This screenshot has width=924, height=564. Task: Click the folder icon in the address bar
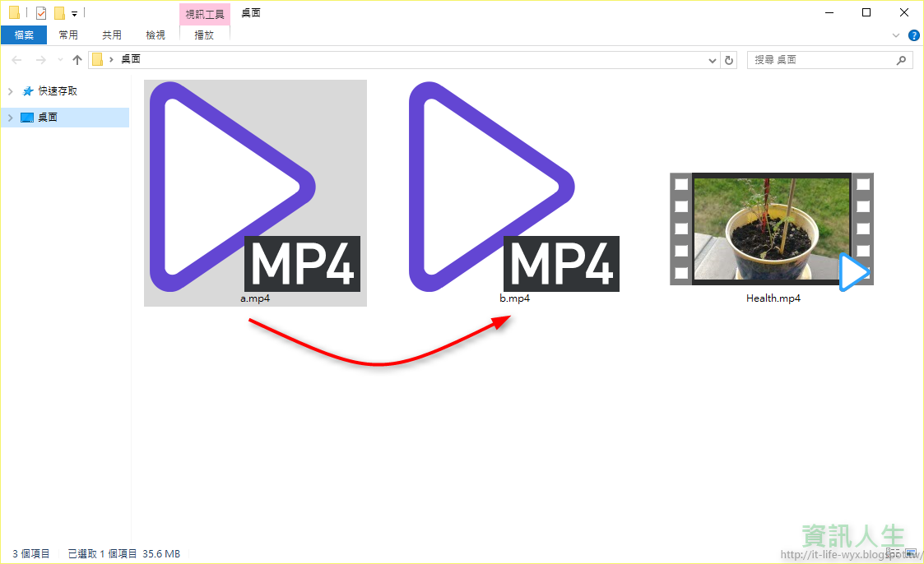click(x=99, y=59)
